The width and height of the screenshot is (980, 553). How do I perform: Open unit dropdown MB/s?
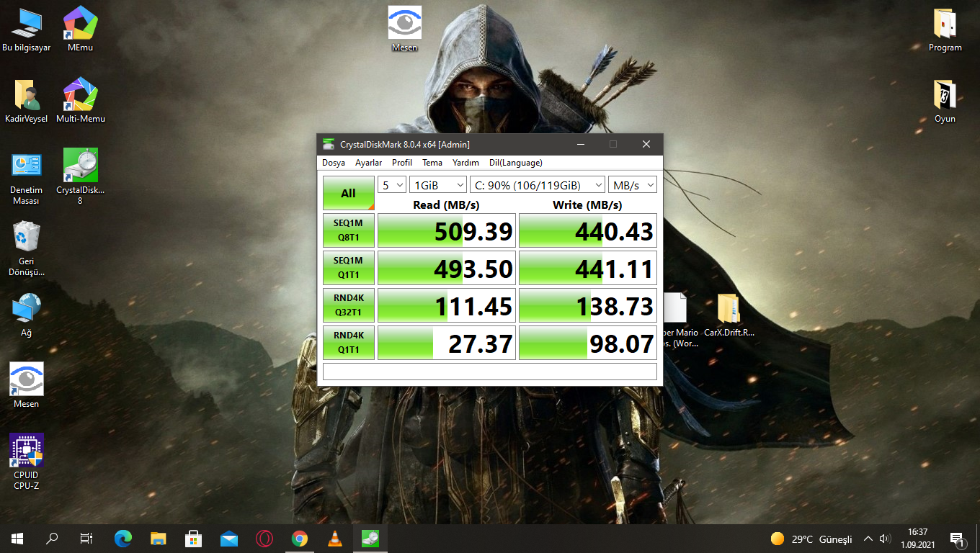point(633,185)
